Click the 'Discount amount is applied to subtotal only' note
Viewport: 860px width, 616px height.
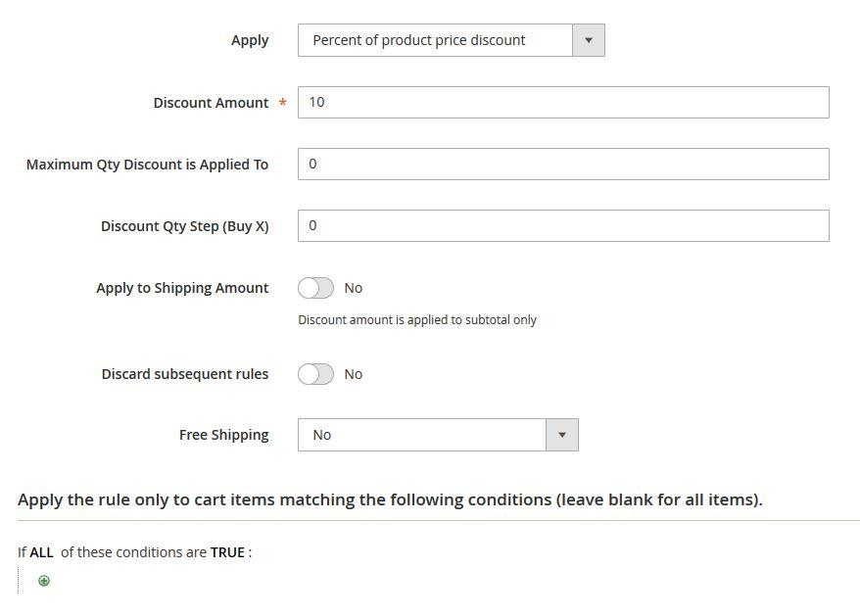[x=417, y=320]
